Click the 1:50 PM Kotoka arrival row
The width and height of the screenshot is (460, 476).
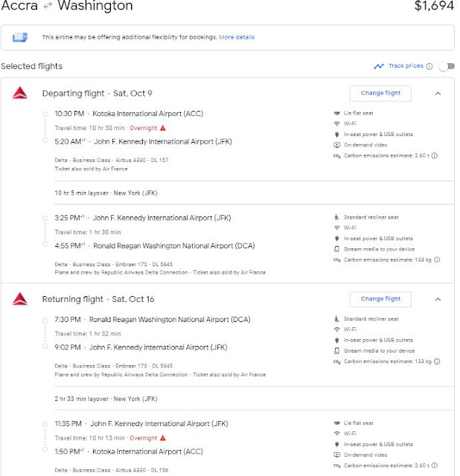coord(129,451)
